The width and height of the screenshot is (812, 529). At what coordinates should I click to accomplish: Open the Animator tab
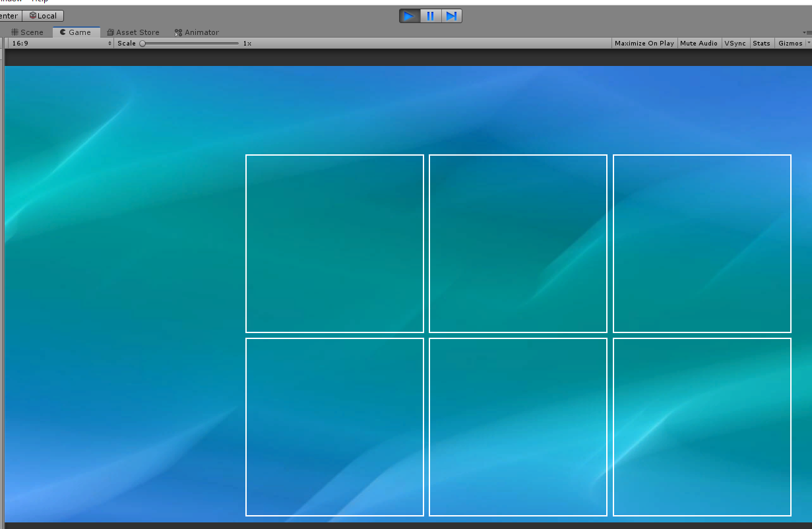pyautogui.click(x=197, y=32)
